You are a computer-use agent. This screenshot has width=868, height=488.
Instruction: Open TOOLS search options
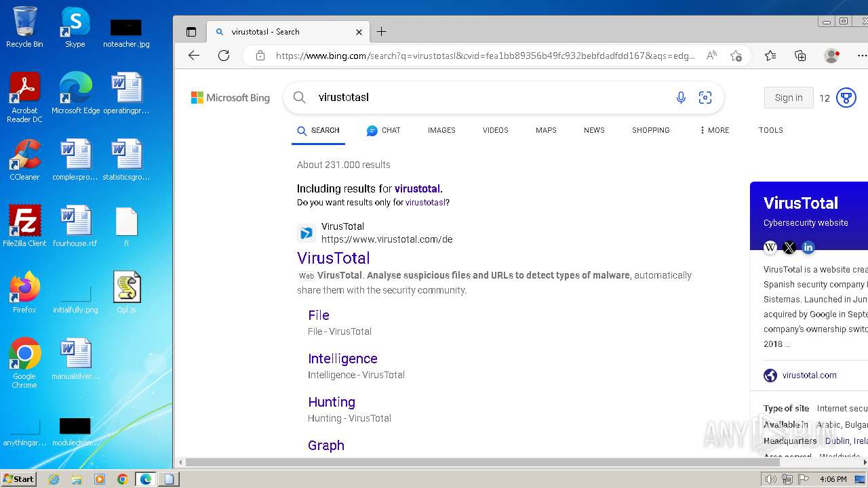(x=771, y=130)
